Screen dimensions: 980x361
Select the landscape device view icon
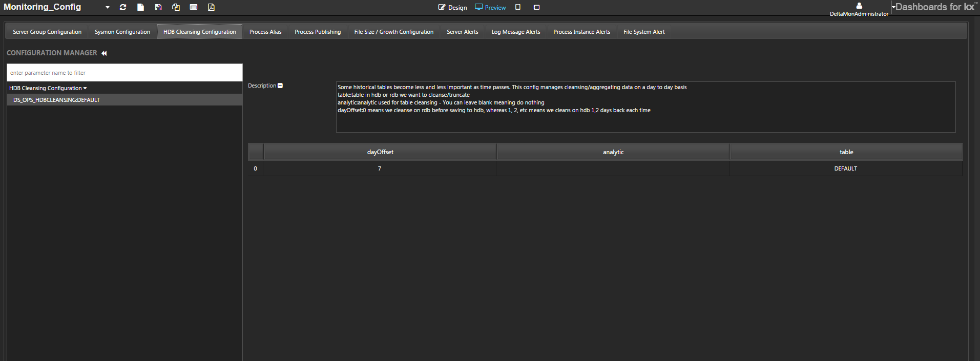537,7
